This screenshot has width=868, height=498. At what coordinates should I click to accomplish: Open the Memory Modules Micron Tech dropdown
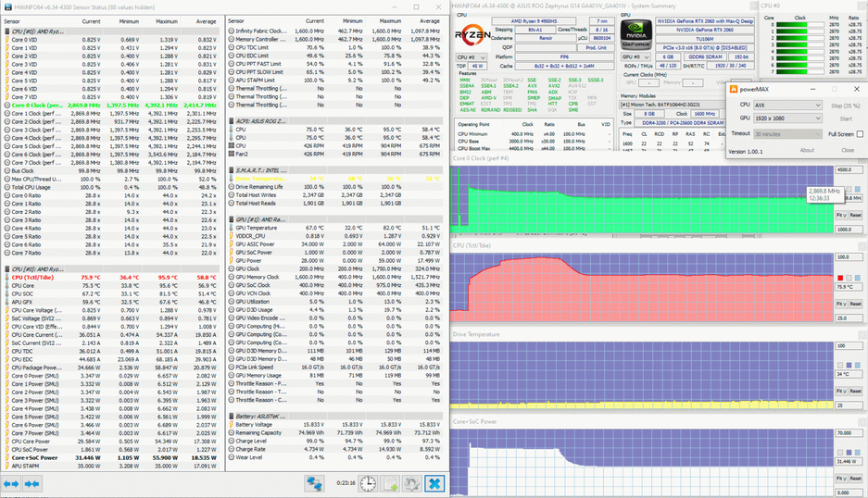672,105
